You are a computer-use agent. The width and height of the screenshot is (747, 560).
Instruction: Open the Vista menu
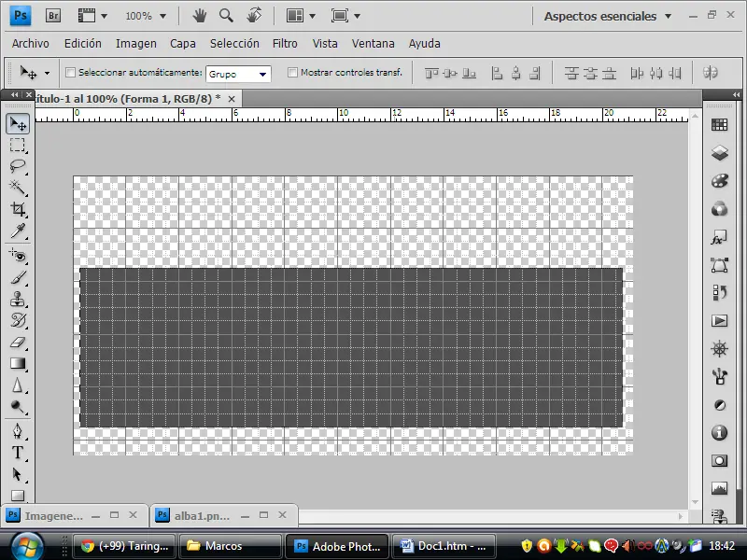325,43
